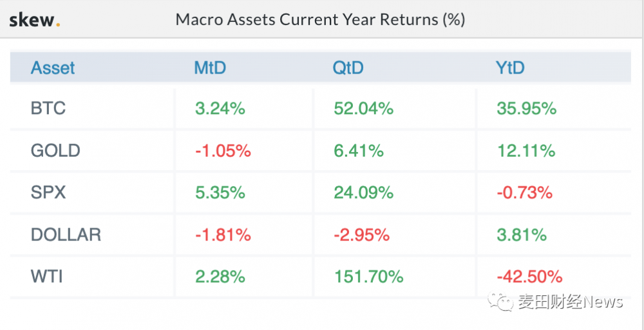
Task: Sort by the QtD column header
Action: [x=348, y=68]
